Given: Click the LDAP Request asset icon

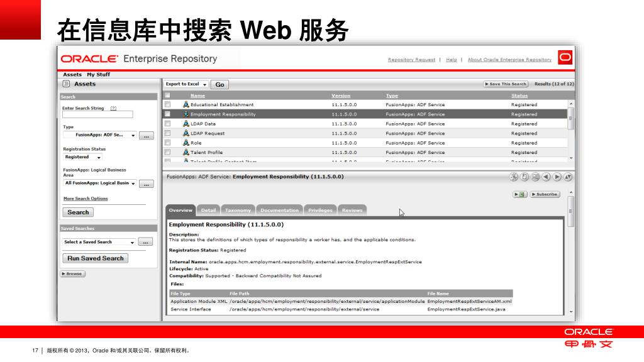Looking at the screenshot, I should point(186,133).
